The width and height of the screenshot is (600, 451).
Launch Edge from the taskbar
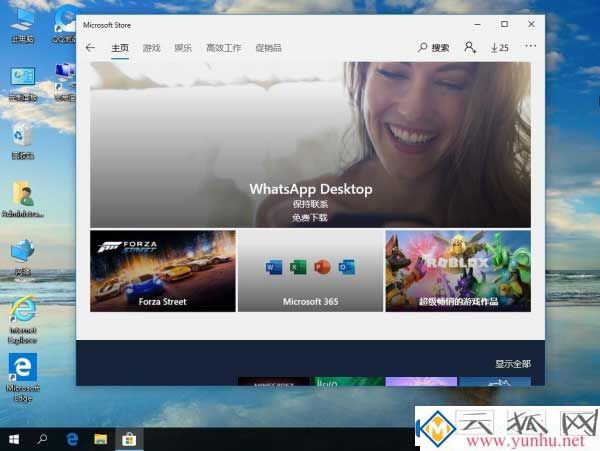(x=72, y=439)
